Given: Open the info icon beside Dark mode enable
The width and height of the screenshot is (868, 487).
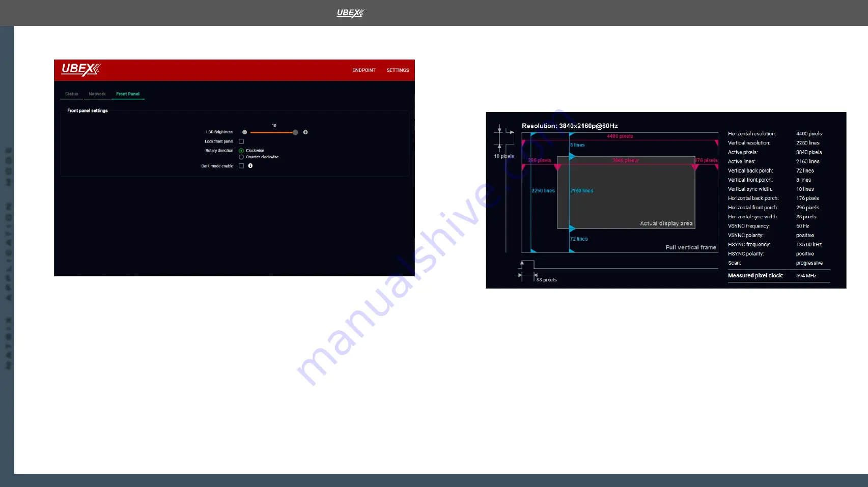Looking at the screenshot, I should click(250, 166).
